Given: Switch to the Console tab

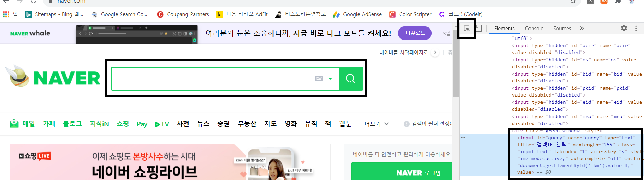Looking at the screenshot, I should [534, 29].
